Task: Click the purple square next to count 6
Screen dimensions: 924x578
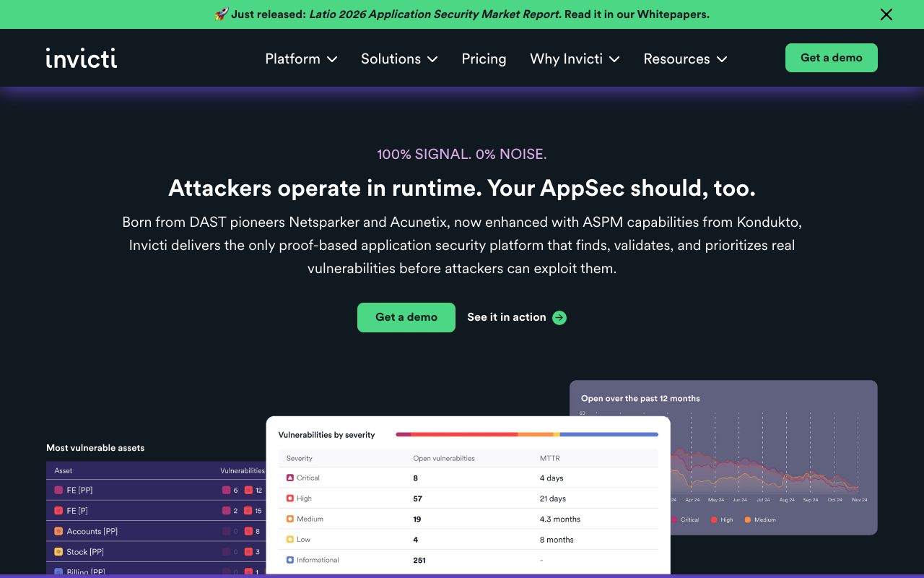Action: (227, 490)
